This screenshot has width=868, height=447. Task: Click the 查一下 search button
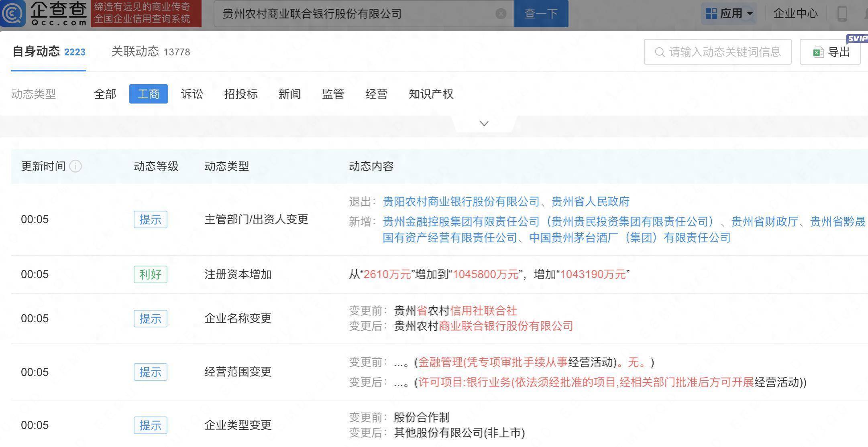tap(541, 13)
